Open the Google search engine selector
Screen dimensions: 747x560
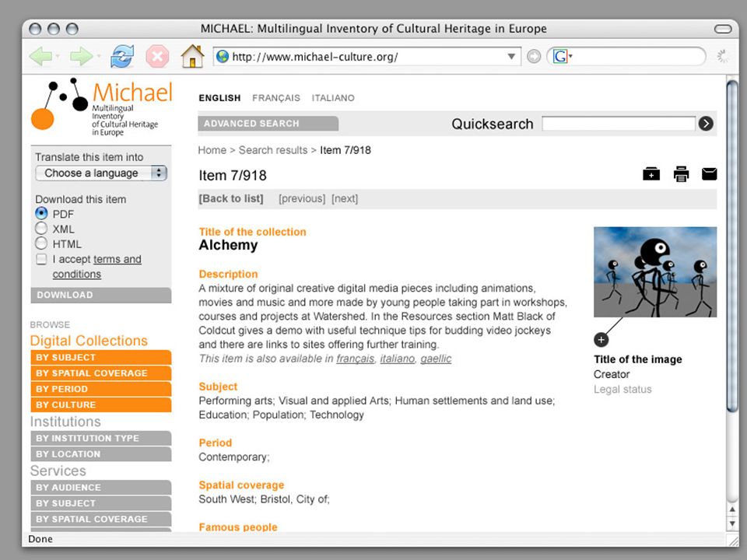(x=562, y=57)
